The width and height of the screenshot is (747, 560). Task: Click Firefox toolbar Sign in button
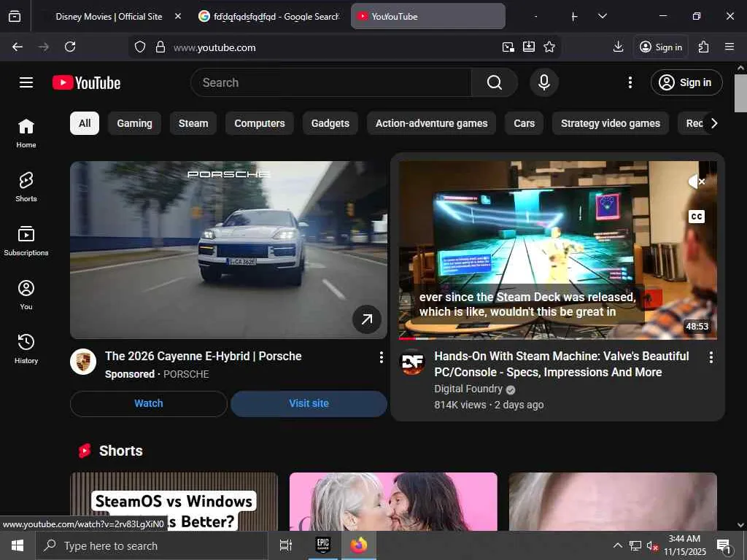pos(661,47)
